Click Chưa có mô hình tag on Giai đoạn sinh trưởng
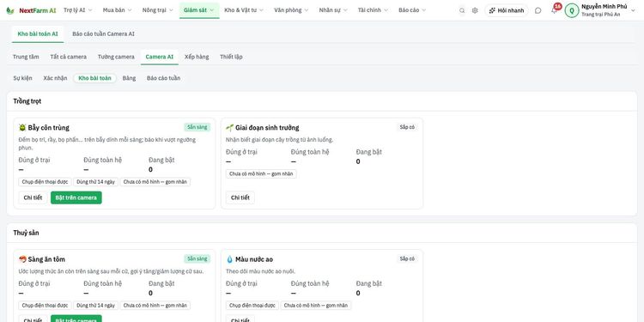Screen dimensions: 644x322 pyautogui.click(x=261, y=173)
